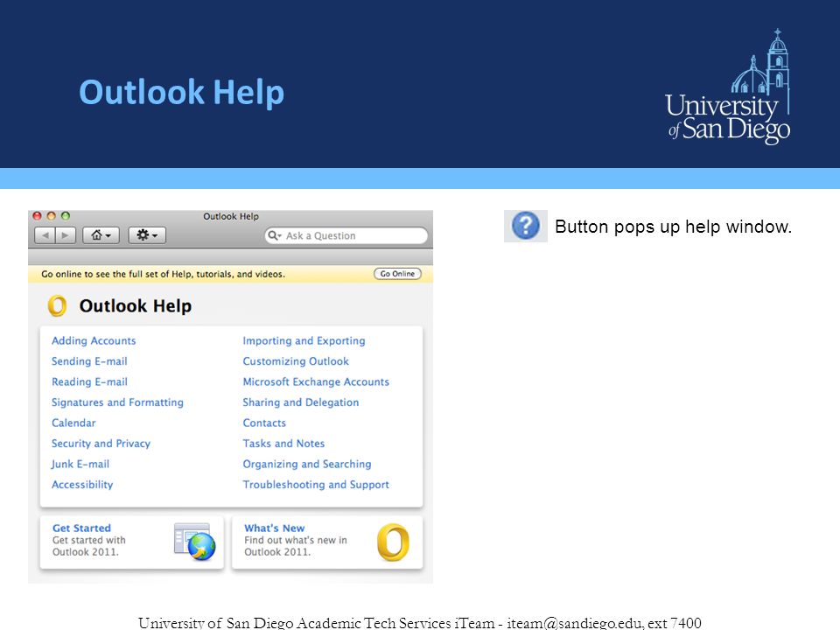Click the back navigation arrow
The height and width of the screenshot is (630, 840).
point(45,235)
